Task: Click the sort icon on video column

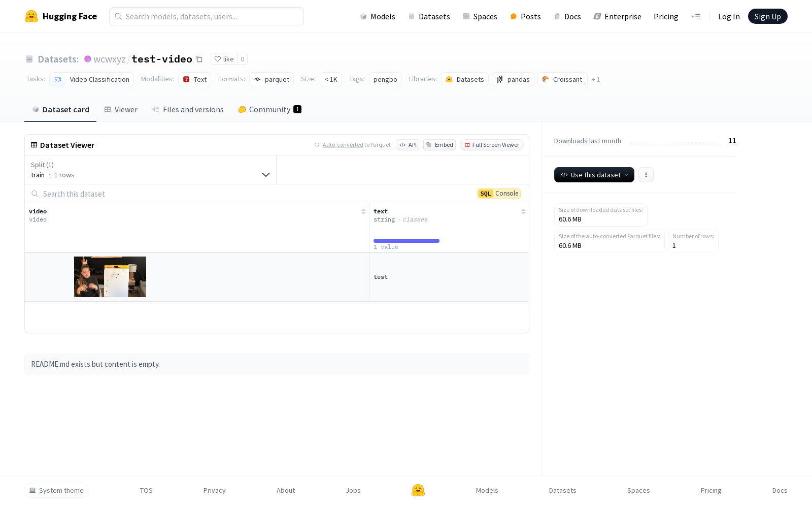Action: pyautogui.click(x=363, y=211)
